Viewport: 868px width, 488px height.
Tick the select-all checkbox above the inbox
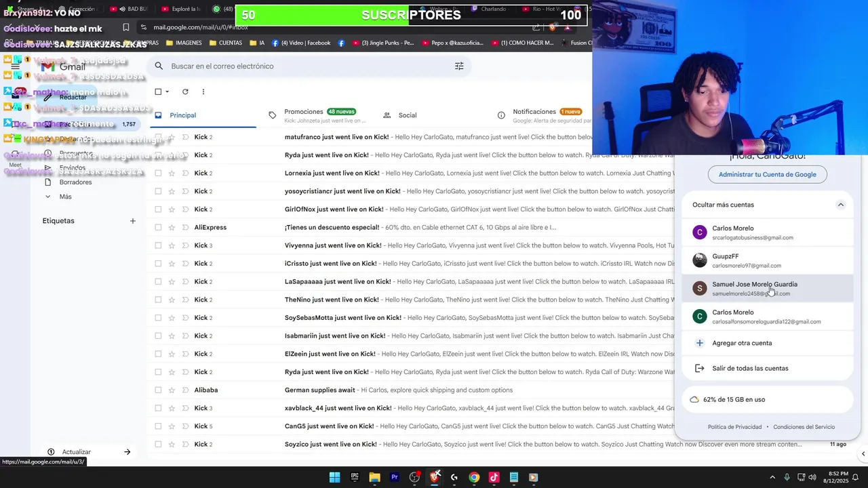(x=158, y=91)
